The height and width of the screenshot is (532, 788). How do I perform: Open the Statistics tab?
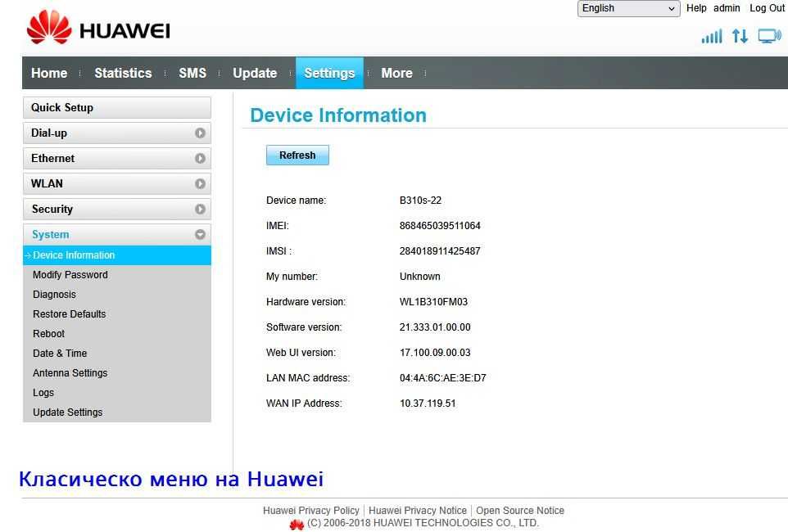(x=123, y=74)
